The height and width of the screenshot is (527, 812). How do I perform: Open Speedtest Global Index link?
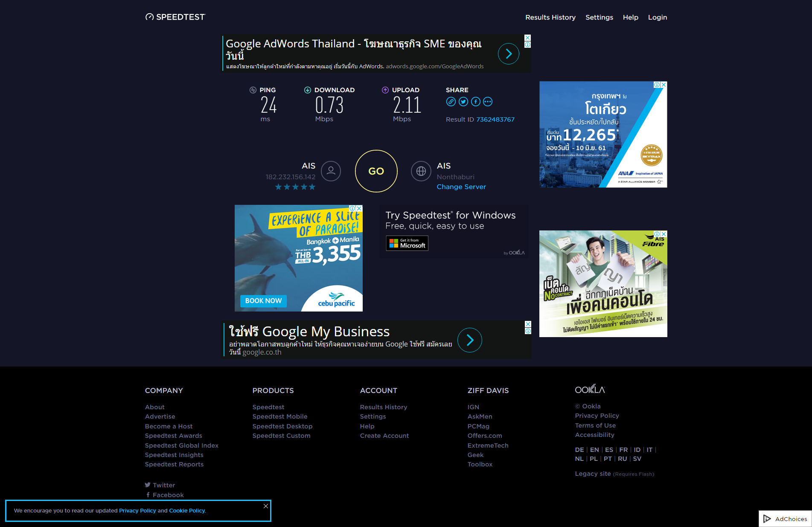[x=181, y=445]
